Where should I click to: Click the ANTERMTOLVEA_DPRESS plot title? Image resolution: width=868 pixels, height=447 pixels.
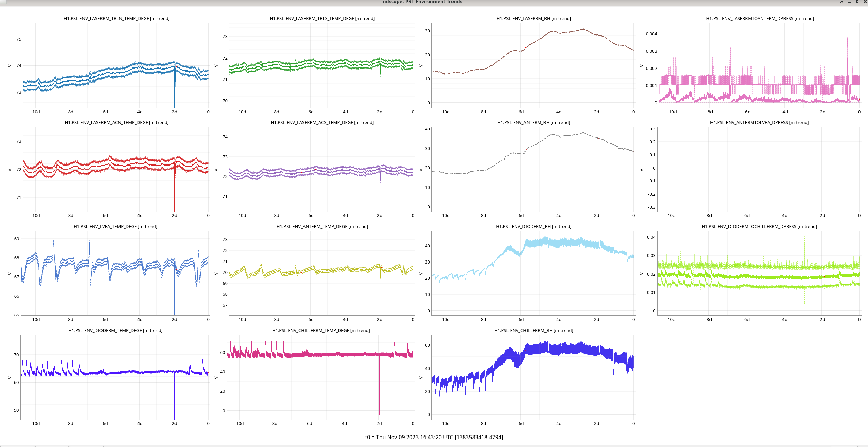[759, 122]
